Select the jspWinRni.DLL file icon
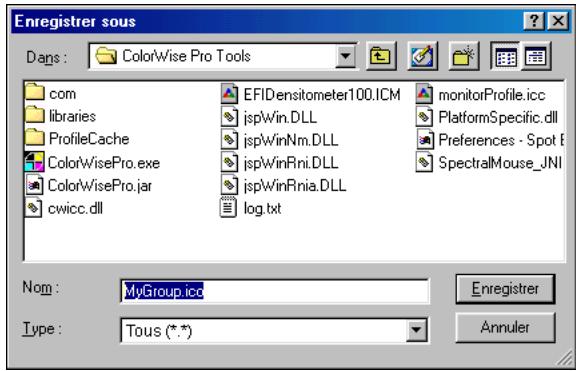Image resolution: width=576 pixels, height=371 pixels. pos(229,162)
